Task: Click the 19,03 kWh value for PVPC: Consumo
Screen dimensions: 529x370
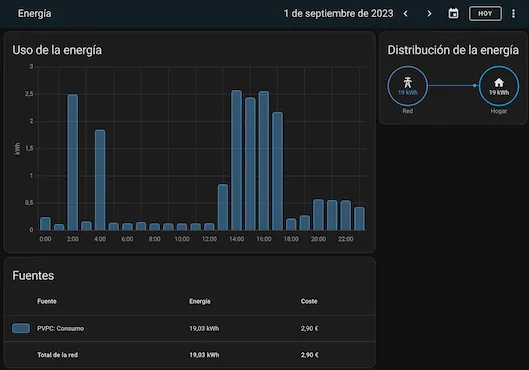Action: click(x=204, y=329)
